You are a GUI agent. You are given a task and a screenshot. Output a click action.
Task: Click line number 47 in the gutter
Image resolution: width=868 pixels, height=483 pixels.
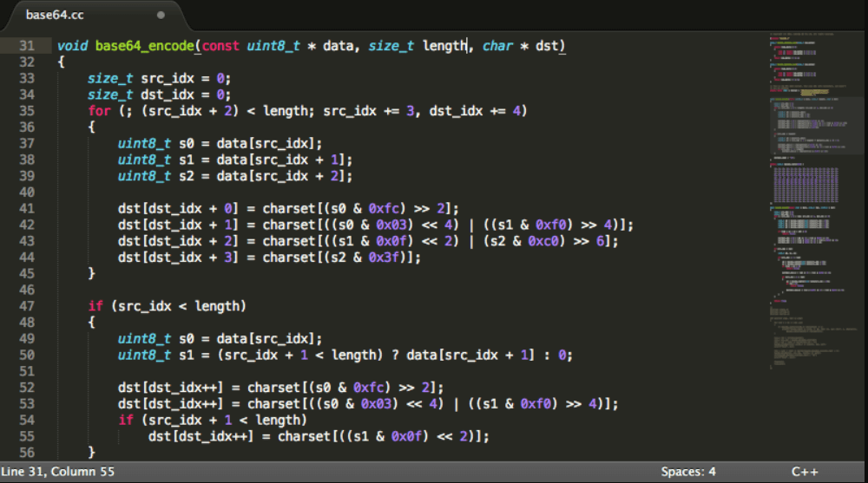tap(25, 306)
